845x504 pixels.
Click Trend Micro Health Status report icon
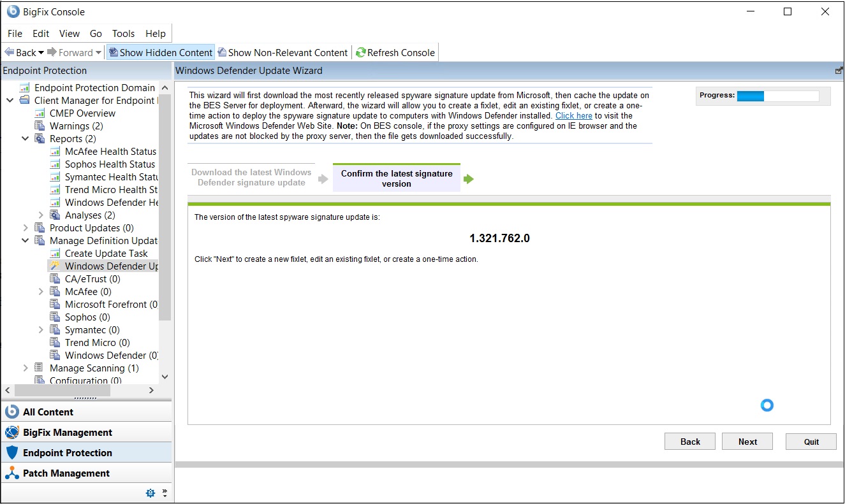pos(55,190)
